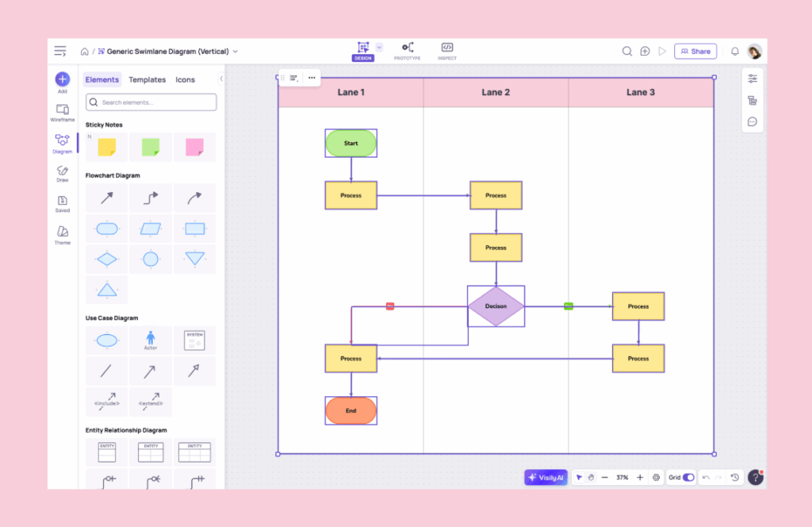The image size is (812, 527).
Task: Toggle the Grid switch
Action: tap(688, 477)
